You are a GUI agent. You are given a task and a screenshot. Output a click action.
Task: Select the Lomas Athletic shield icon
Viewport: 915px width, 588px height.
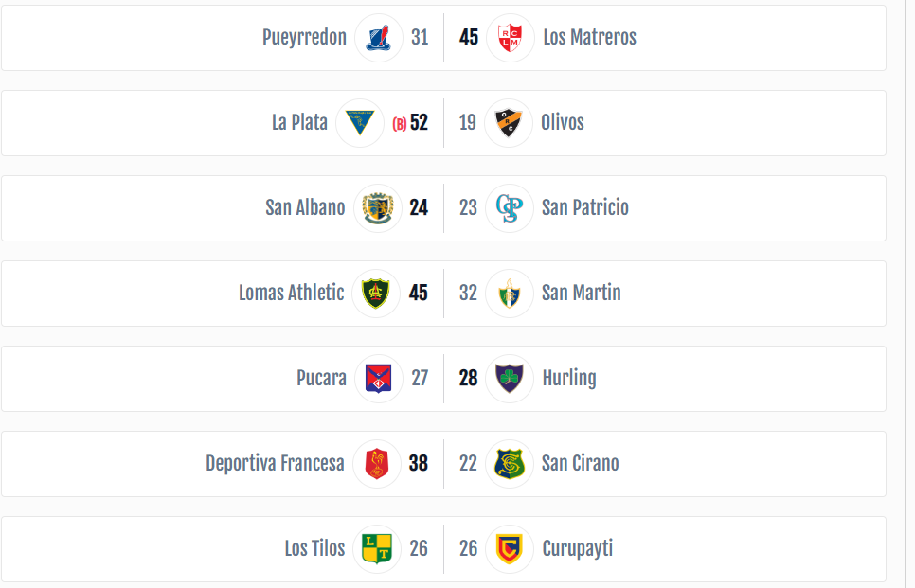[x=376, y=294]
